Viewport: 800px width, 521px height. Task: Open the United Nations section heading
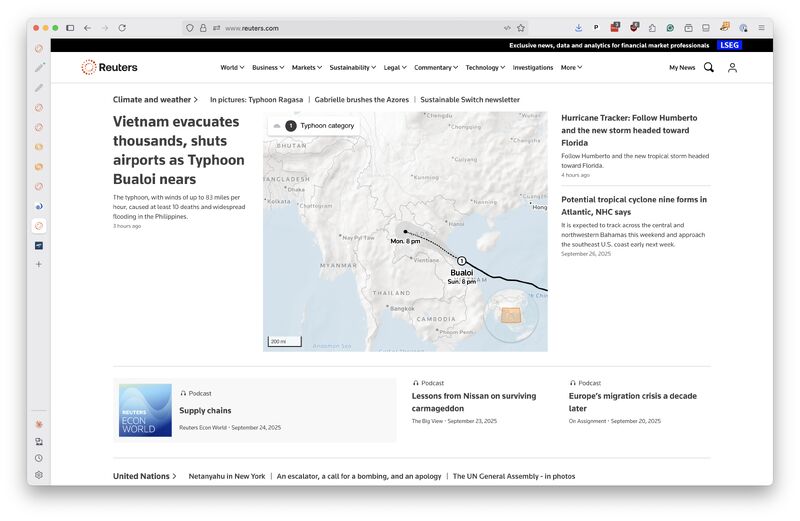pos(144,476)
